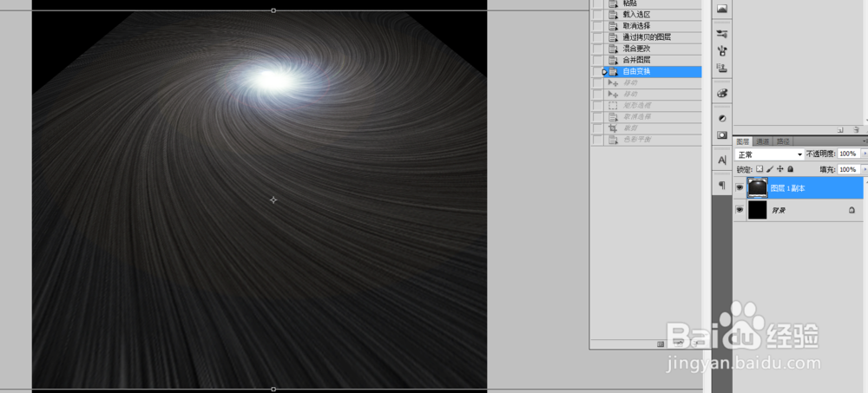Open the Layers panel flyout menu
Screen dimensions: 868x393
(x=865, y=141)
